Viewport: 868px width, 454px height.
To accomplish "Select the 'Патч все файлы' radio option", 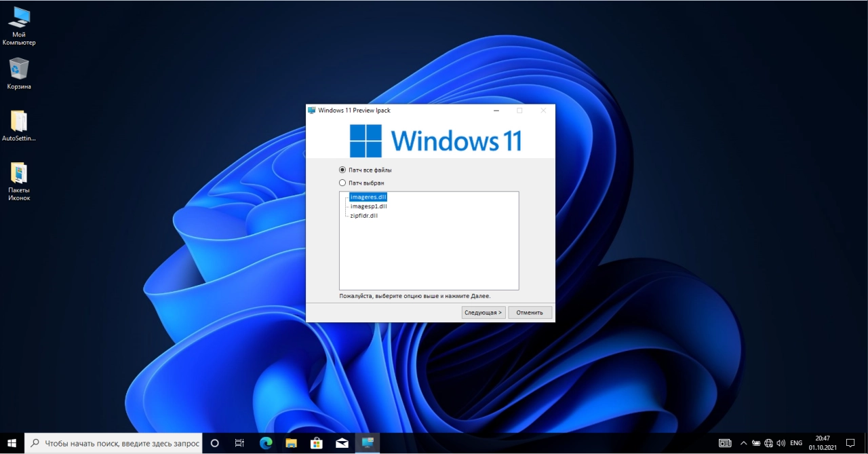I will (x=366, y=170).
